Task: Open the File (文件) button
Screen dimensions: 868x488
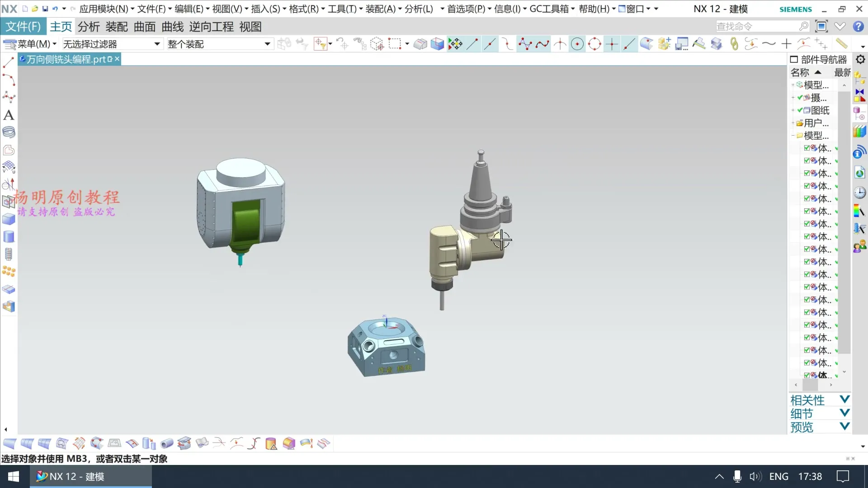Action: pos(23,27)
